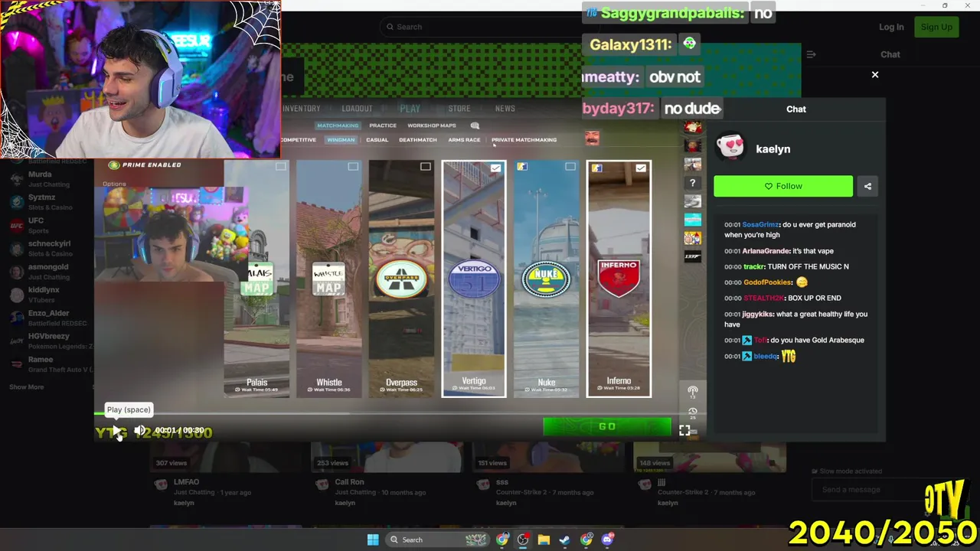Select the Workshop Maps sub-tab
The image size is (980, 551).
[x=432, y=126]
